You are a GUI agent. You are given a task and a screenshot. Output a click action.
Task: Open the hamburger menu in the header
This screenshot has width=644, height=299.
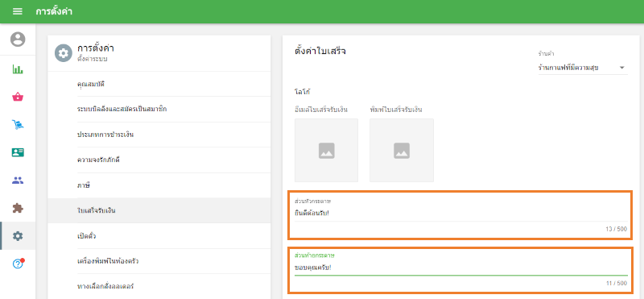click(18, 11)
